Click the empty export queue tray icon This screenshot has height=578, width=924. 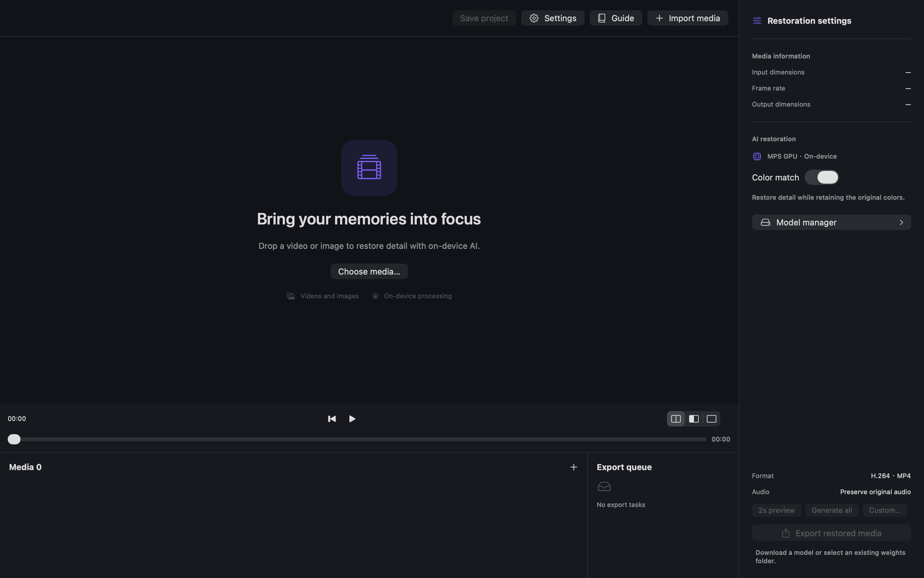coord(604,486)
